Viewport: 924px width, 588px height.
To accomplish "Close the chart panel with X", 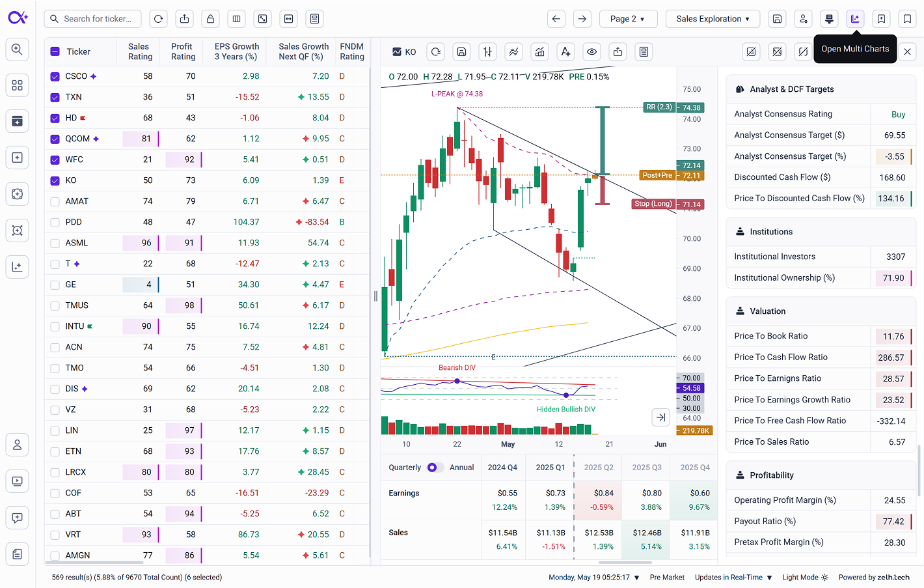I will (x=908, y=51).
